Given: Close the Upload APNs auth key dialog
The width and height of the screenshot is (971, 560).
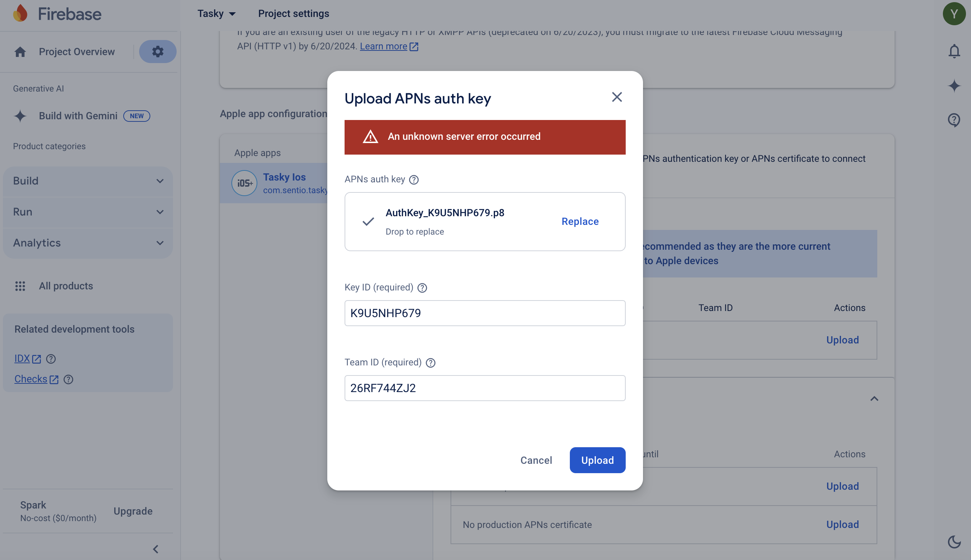Looking at the screenshot, I should click(x=617, y=97).
